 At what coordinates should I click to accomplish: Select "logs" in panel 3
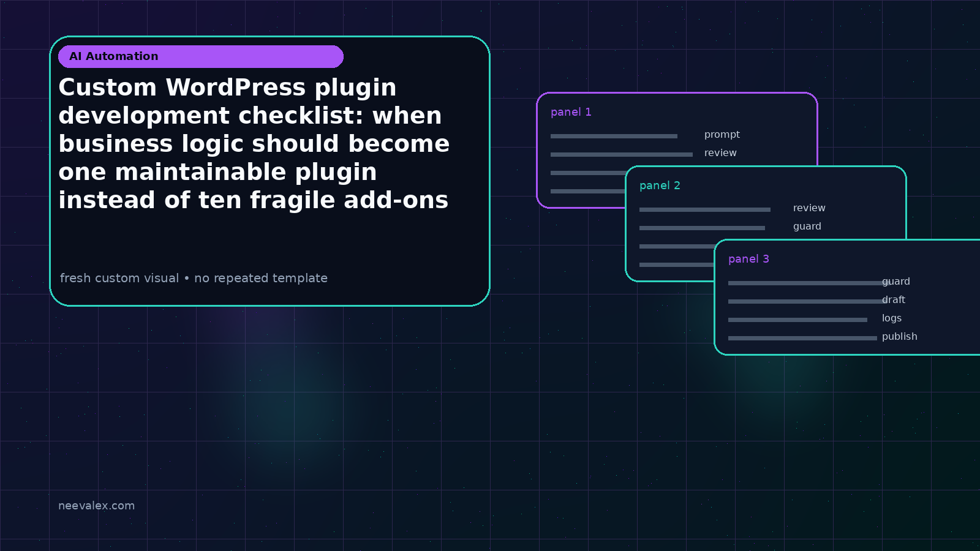892,318
